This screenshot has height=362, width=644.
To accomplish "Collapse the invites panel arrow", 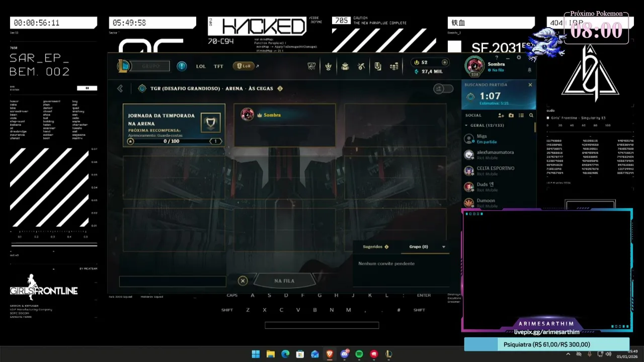I will pyautogui.click(x=443, y=247).
